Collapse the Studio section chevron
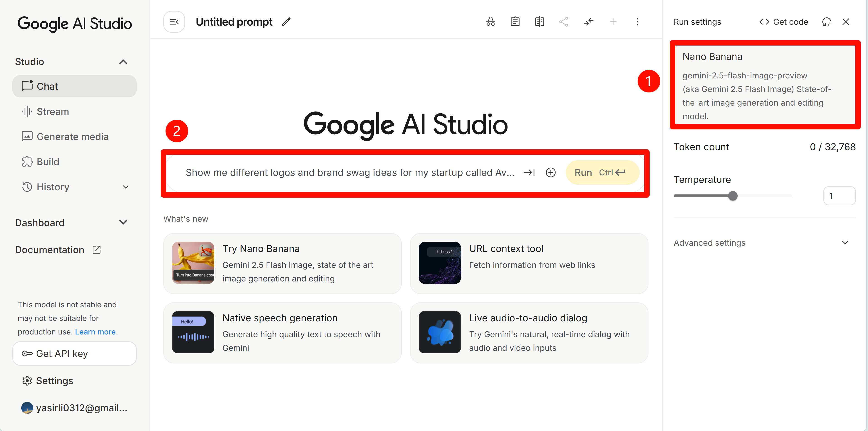Viewport: 868px width, 431px height. tap(123, 62)
